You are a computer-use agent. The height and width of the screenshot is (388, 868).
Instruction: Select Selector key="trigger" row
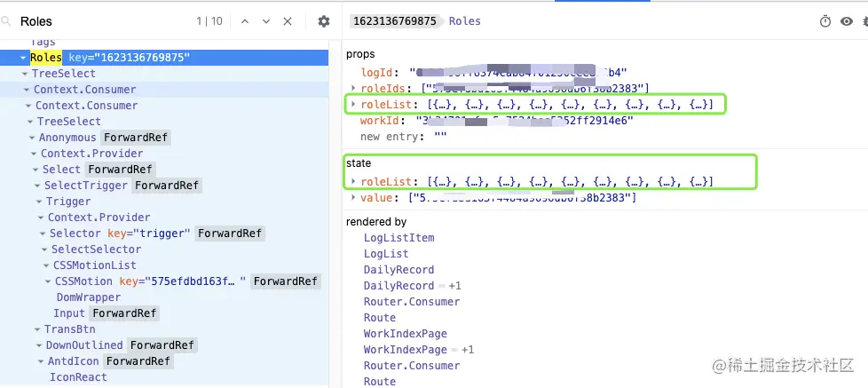164,234
